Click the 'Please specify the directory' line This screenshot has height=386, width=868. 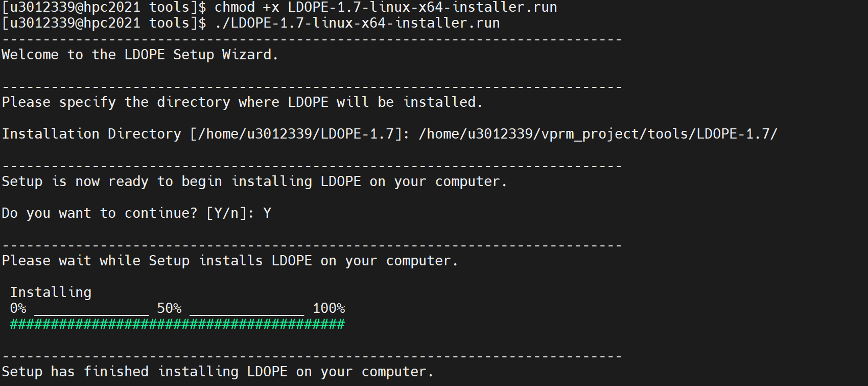(x=242, y=102)
